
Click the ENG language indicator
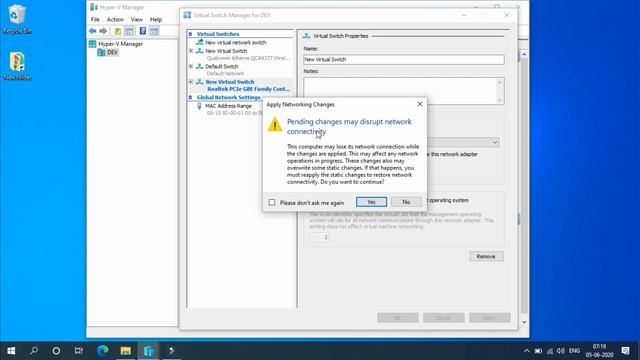coord(574,351)
